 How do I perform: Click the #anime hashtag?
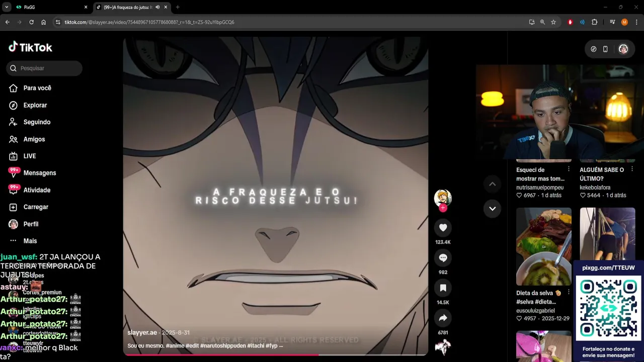pyautogui.click(x=175, y=346)
